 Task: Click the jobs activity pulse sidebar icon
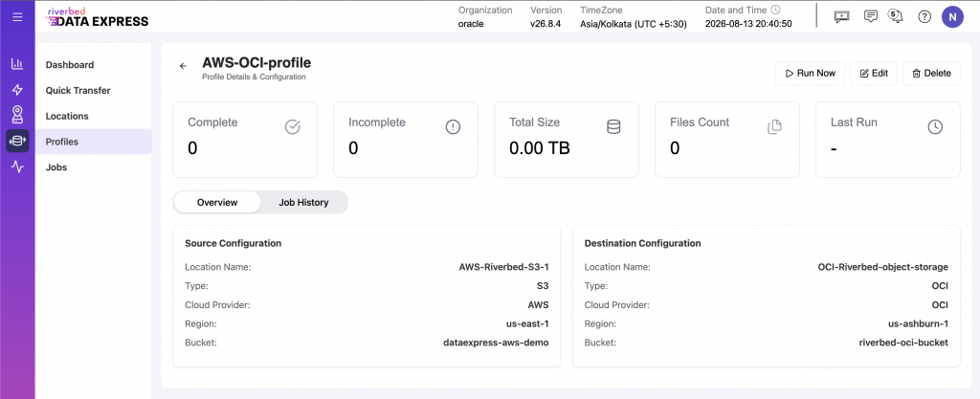pos(17,166)
